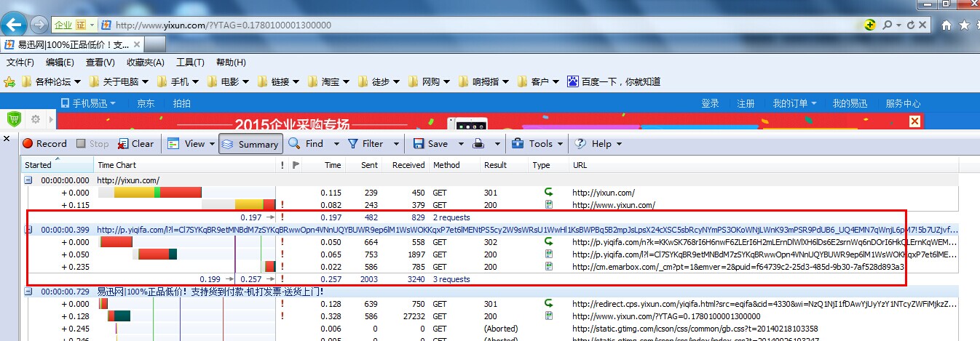This screenshot has height=341, width=980.
Task: Click the gray gear icon beside the shield
Action: tap(35, 119)
